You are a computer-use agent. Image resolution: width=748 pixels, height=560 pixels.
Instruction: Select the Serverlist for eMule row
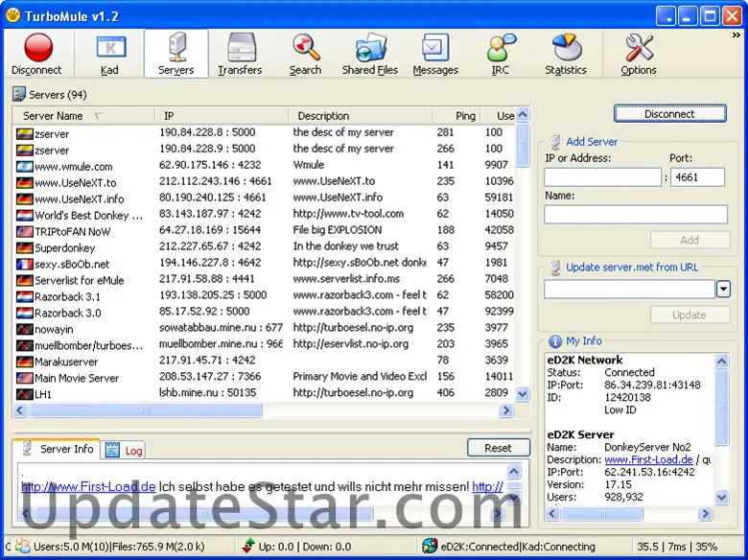265,280
